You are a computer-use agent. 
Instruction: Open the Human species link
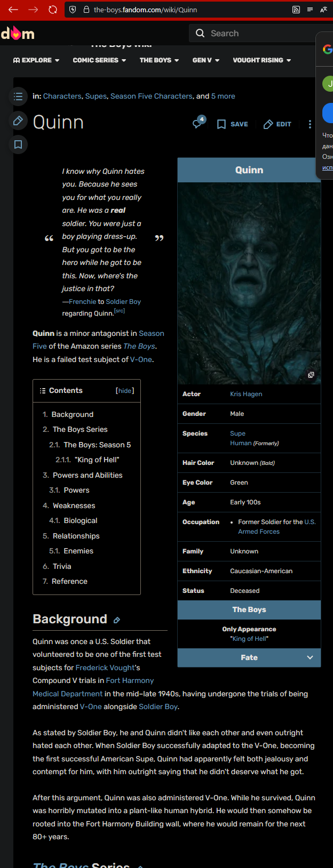tap(241, 443)
